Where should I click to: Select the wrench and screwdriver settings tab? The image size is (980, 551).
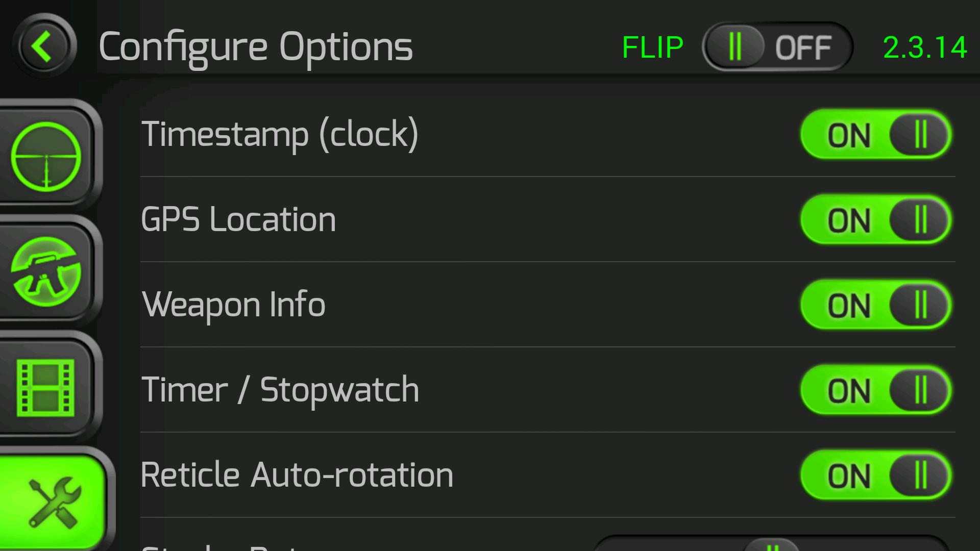(x=54, y=503)
